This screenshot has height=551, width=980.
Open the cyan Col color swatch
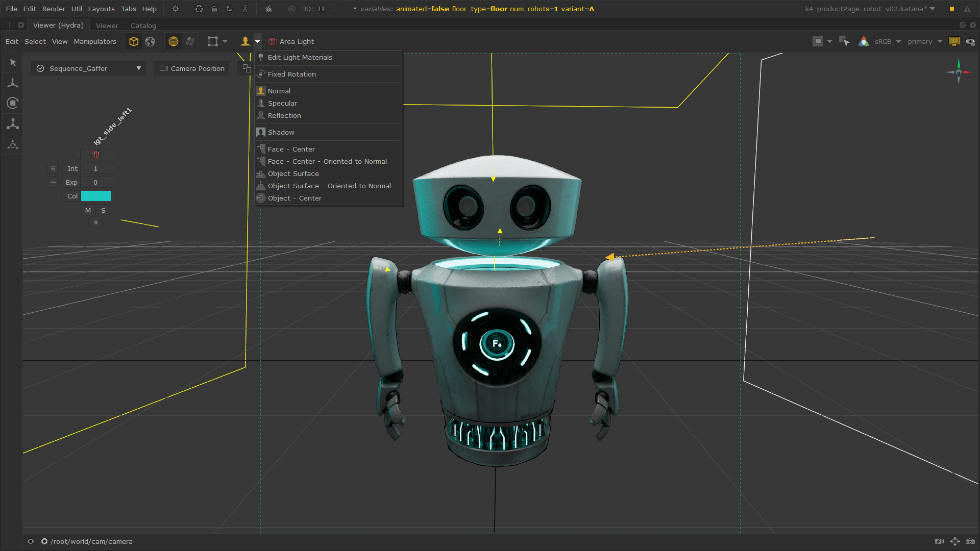96,196
